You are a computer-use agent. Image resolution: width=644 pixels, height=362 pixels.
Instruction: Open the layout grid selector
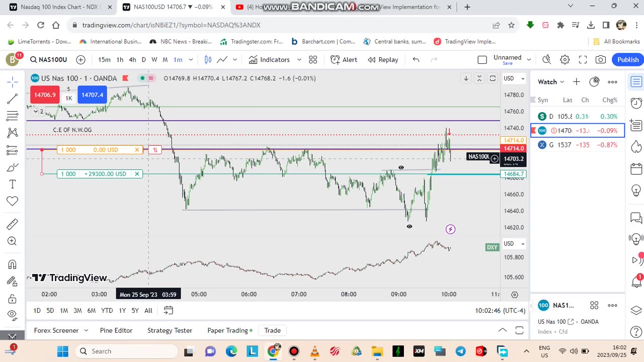coord(313,59)
